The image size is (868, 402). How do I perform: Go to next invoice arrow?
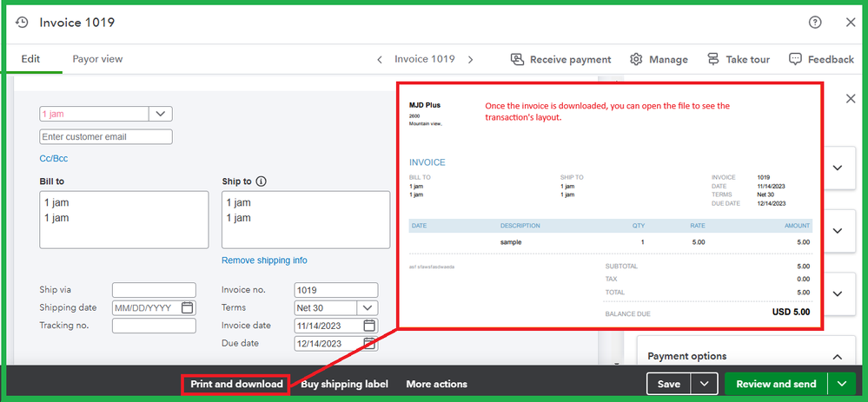pos(471,60)
